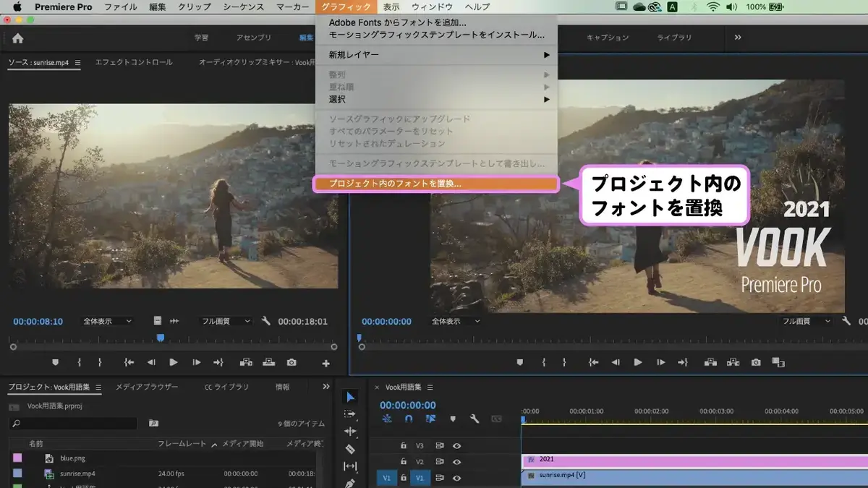
Task: Switch to the エフェクトコントロール tab
Action: (x=134, y=62)
